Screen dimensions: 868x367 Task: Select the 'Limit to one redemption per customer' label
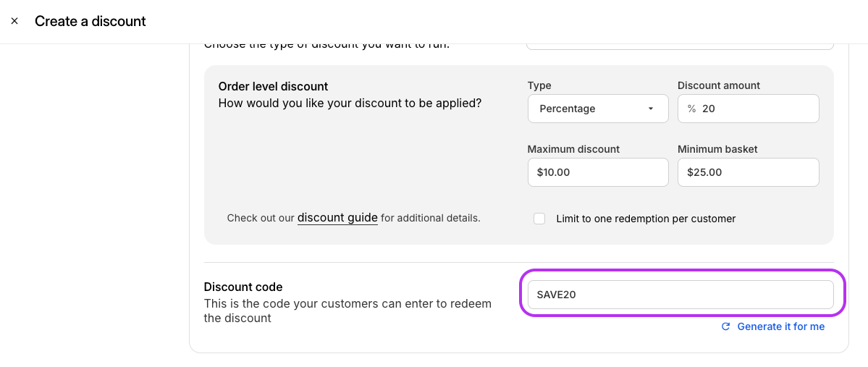(646, 219)
